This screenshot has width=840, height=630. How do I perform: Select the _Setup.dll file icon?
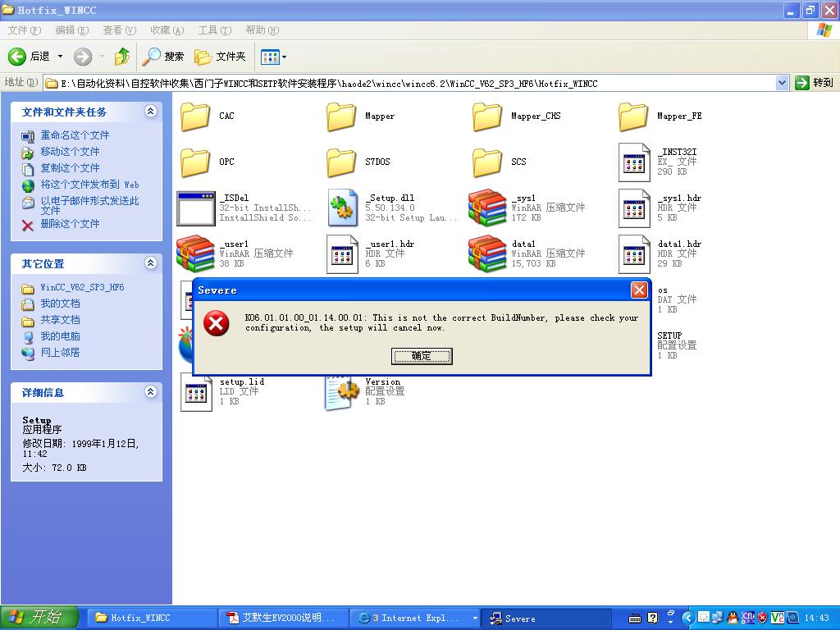point(341,208)
